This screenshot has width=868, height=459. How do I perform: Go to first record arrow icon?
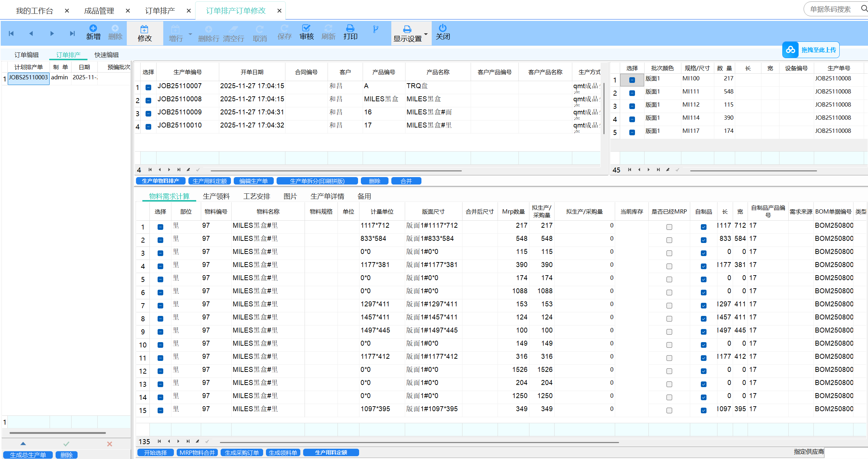coord(11,34)
